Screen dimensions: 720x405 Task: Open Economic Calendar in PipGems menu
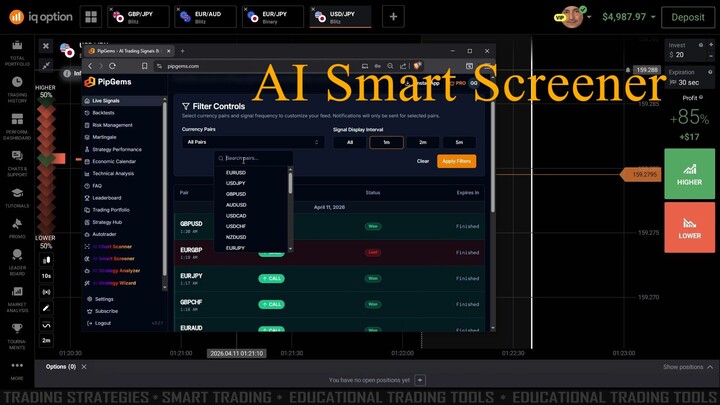(x=114, y=162)
